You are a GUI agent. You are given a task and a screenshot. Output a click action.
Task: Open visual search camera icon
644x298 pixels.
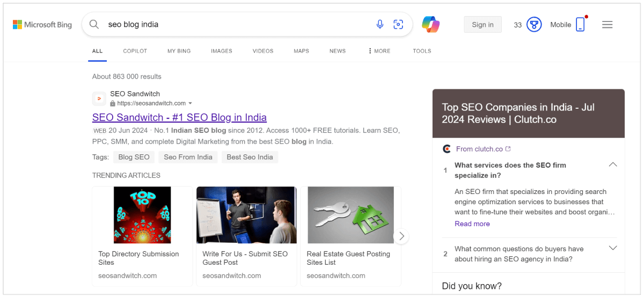(398, 24)
